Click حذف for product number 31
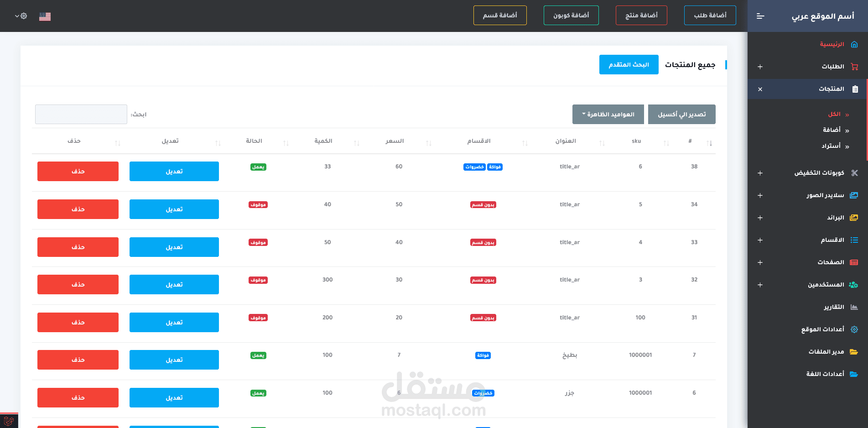Screen dimensions: 868x428 [78, 323]
